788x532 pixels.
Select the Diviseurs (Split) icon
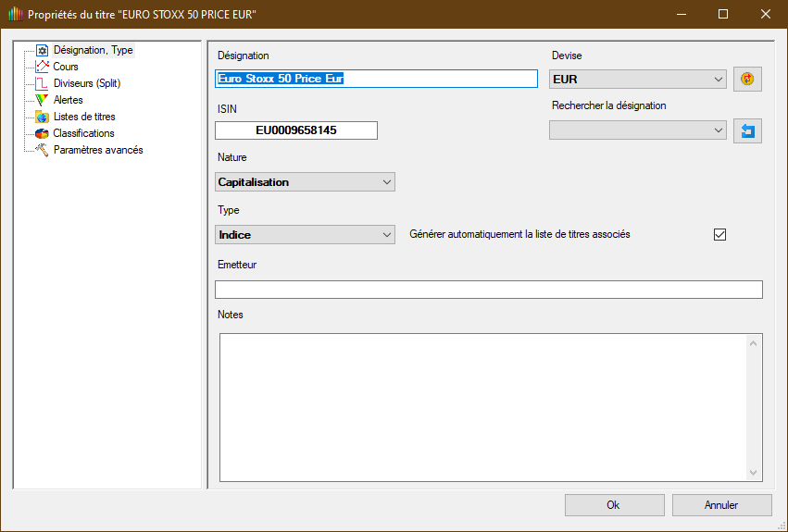(x=42, y=83)
